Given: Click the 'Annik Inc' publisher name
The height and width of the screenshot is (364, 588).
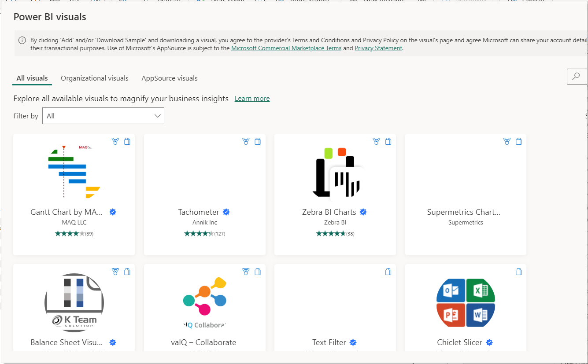Looking at the screenshot, I should tap(205, 223).
